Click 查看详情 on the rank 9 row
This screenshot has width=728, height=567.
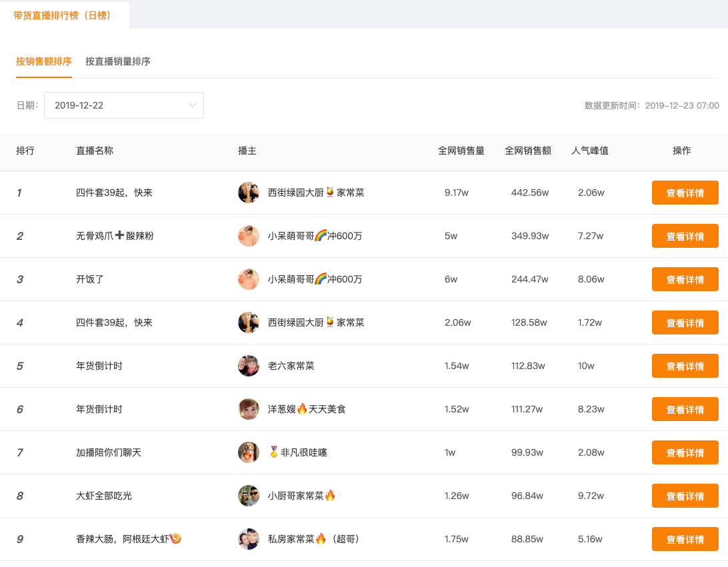point(685,539)
